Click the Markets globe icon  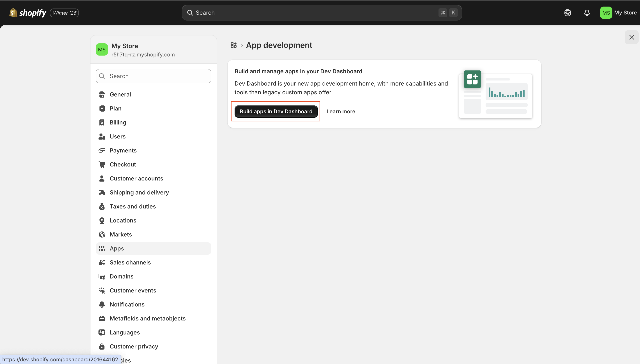pos(102,234)
